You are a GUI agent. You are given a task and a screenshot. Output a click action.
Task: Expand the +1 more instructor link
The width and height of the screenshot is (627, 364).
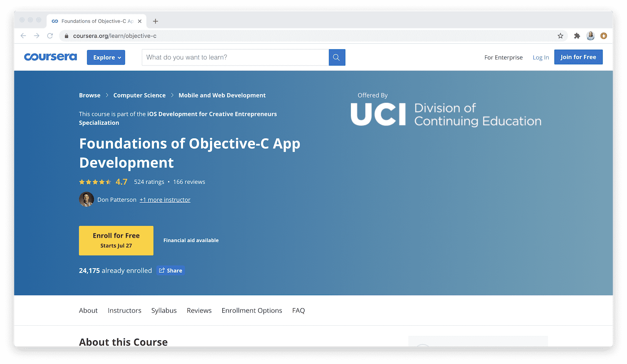coord(164,200)
